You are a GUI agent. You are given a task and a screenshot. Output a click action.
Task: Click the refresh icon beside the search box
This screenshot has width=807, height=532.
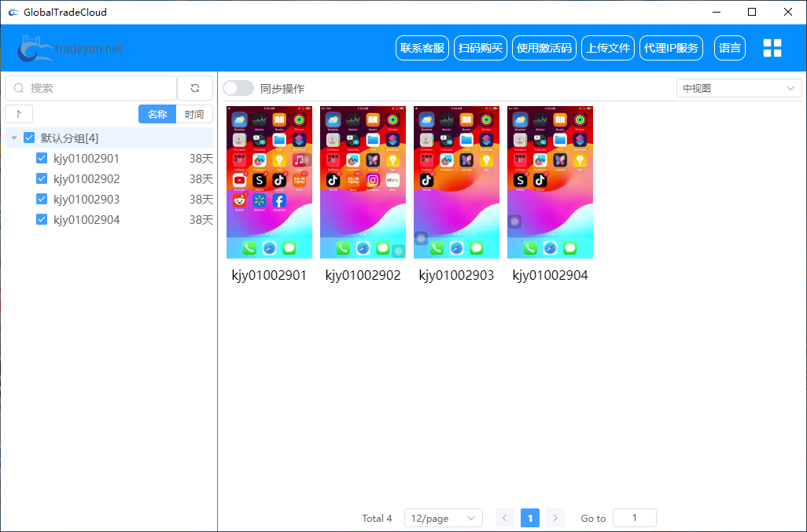tap(195, 88)
